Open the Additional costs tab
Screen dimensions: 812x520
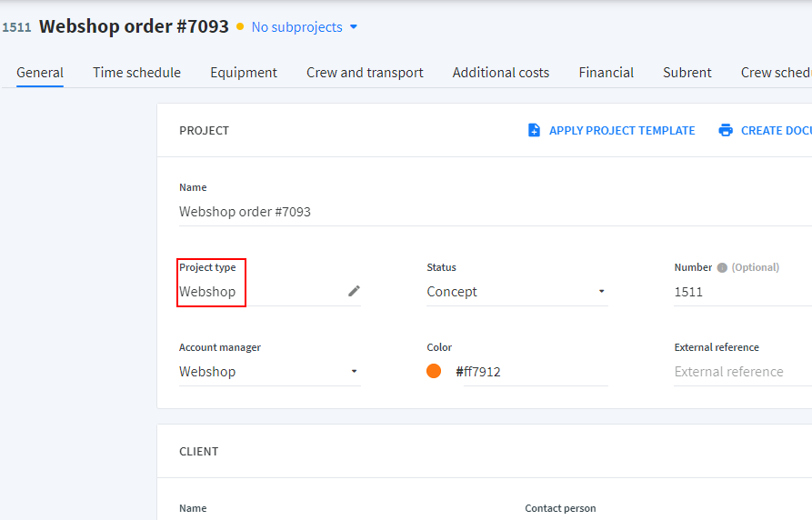pyautogui.click(x=501, y=73)
